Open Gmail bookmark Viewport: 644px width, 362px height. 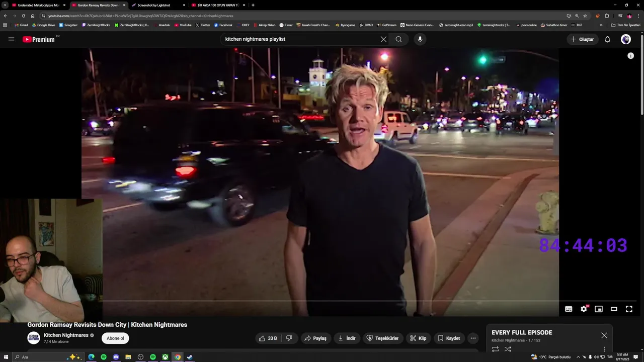[21, 25]
